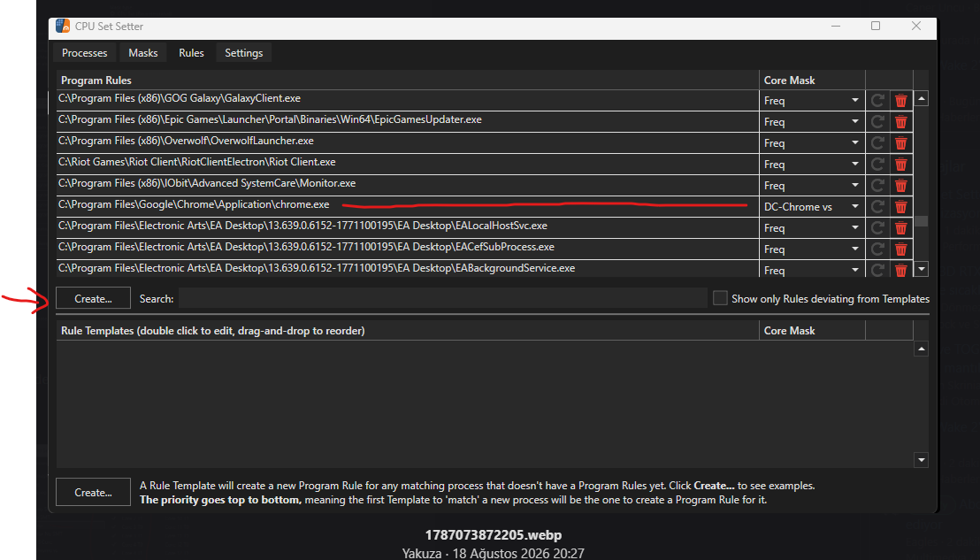
Task: Click Create button for Rule Templates
Action: (93, 492)
